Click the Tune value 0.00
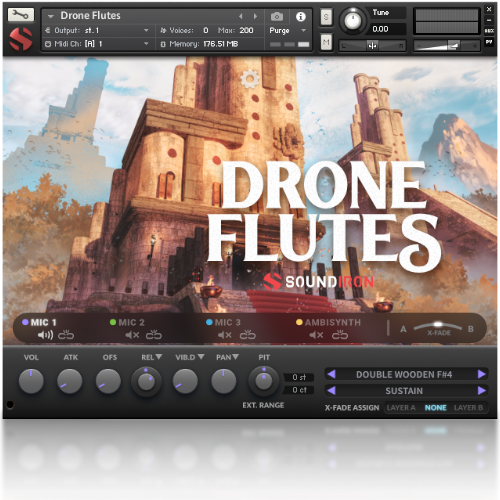This screenshot has width=500, height=500. coord(380,29)
